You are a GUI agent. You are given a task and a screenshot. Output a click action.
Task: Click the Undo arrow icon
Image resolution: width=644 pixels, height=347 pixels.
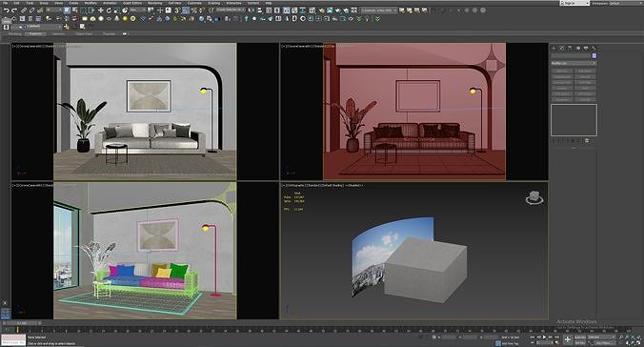(6, 10)
